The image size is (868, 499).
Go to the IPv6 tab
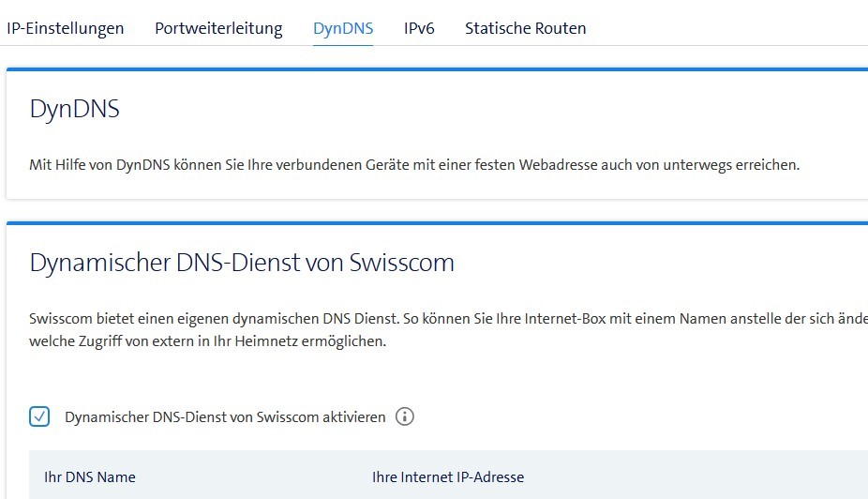click(x=419, y=28)
